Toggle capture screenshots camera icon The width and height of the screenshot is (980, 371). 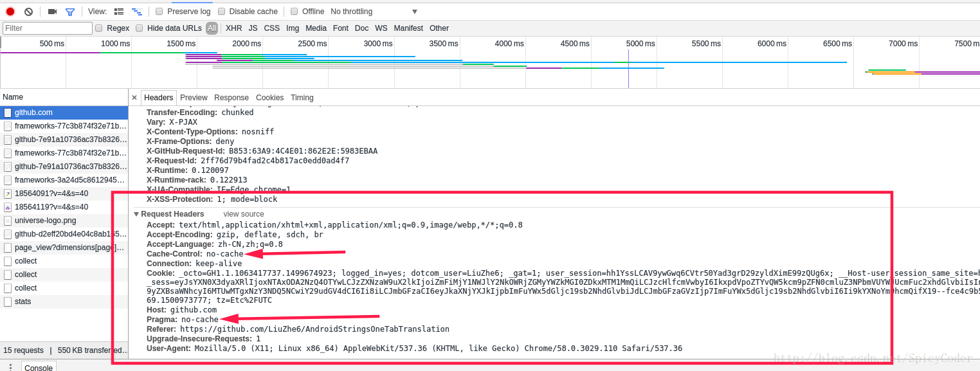click(x=52, y=12)
